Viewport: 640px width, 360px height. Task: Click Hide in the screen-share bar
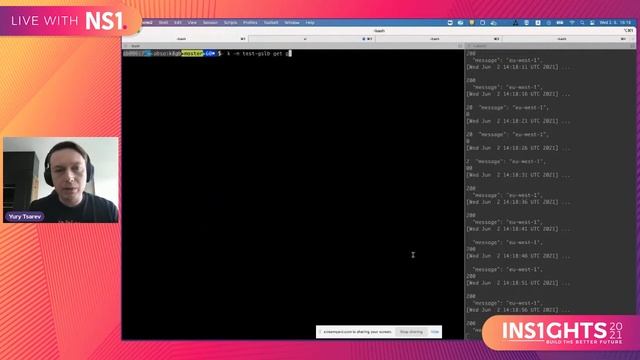pos(435,332)
